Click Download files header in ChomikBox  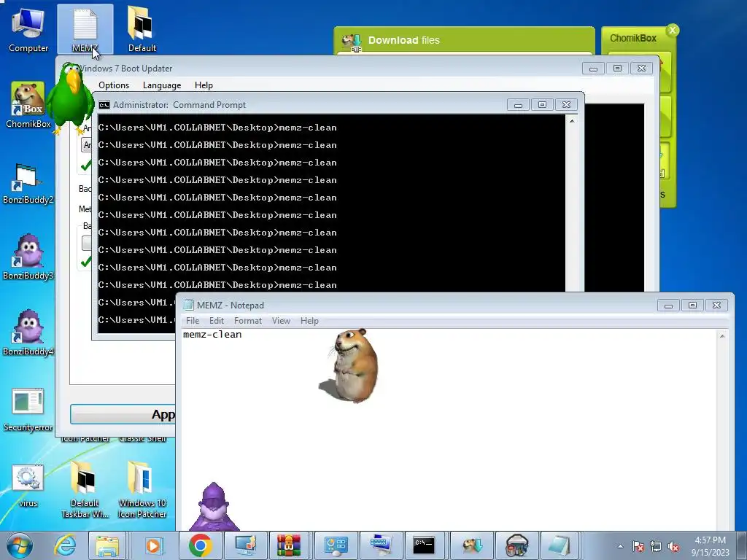(x=404, y=41)
